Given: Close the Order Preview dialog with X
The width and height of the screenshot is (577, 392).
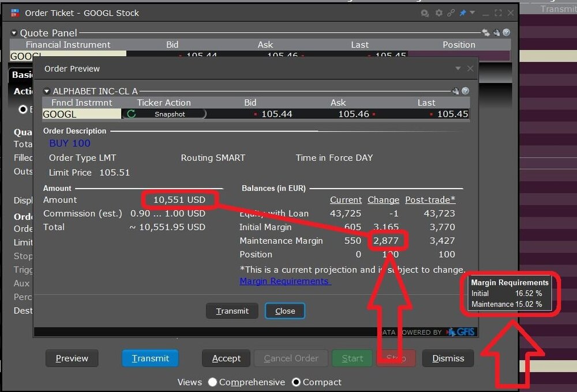Looking at the screenshot, I should pyautogui.click(x=470, y=69).
